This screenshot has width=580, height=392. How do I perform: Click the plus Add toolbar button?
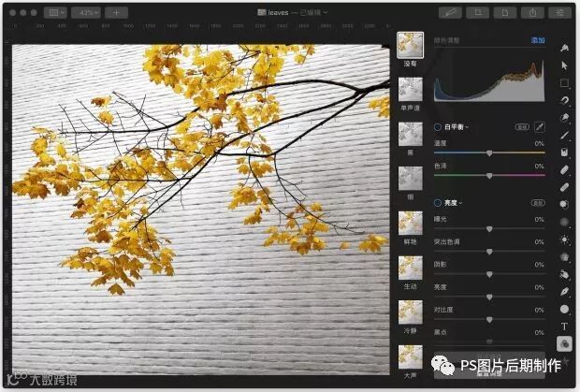(116, 12)
